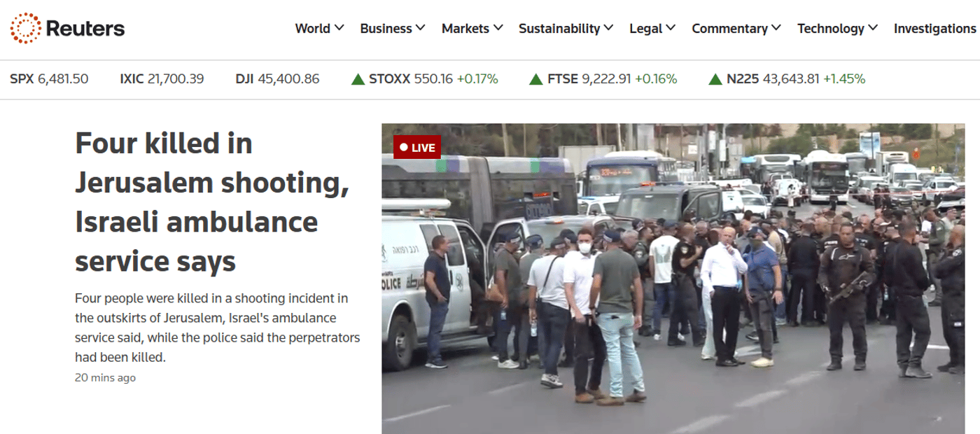This screenshot has width=980, height=434.
Task: Click the article summary about shooting incident
Action: pos(218,328)
